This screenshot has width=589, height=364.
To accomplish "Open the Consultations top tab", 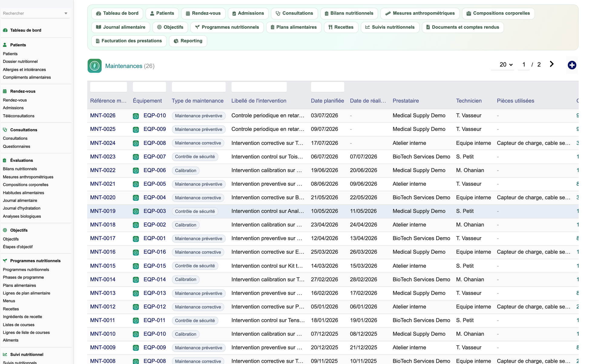I will [294, 13].
